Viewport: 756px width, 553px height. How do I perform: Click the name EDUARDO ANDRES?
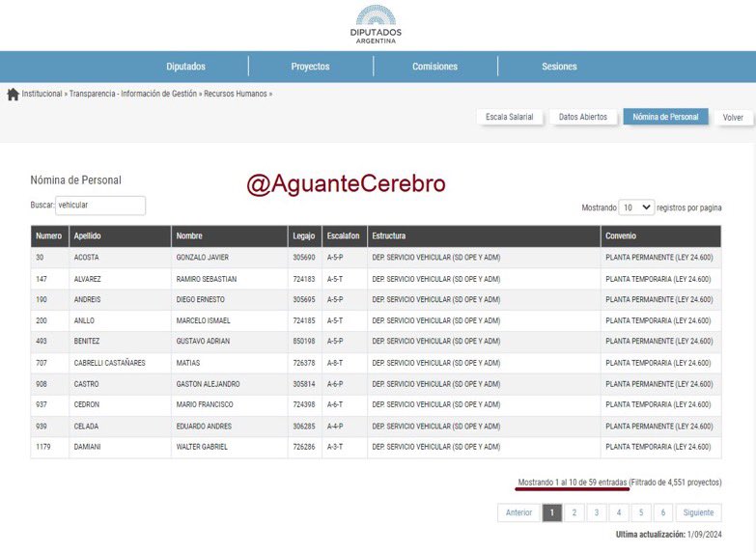204,427
